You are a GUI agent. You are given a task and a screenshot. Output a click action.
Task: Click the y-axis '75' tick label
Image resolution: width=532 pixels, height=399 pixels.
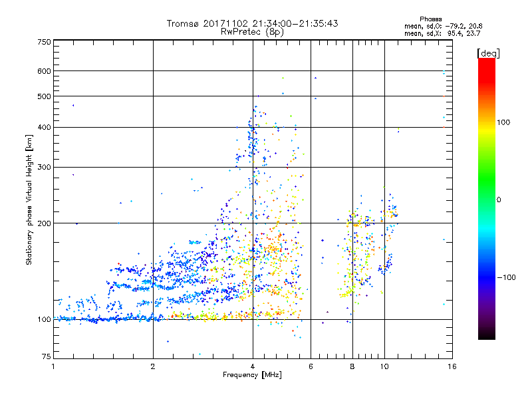coord(46,356)
